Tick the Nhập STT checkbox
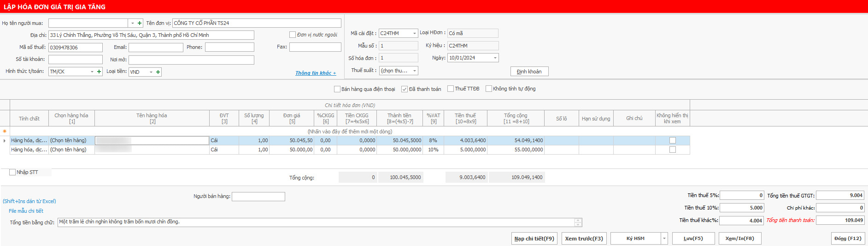Image resolution: width=868 pixels, height=246 pixels. pos(12,172)
